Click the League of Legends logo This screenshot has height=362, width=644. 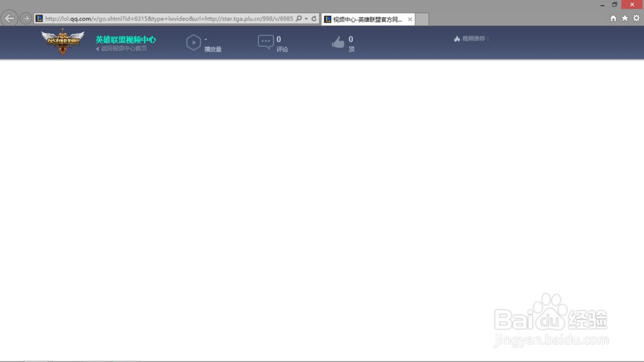(62, 41)
